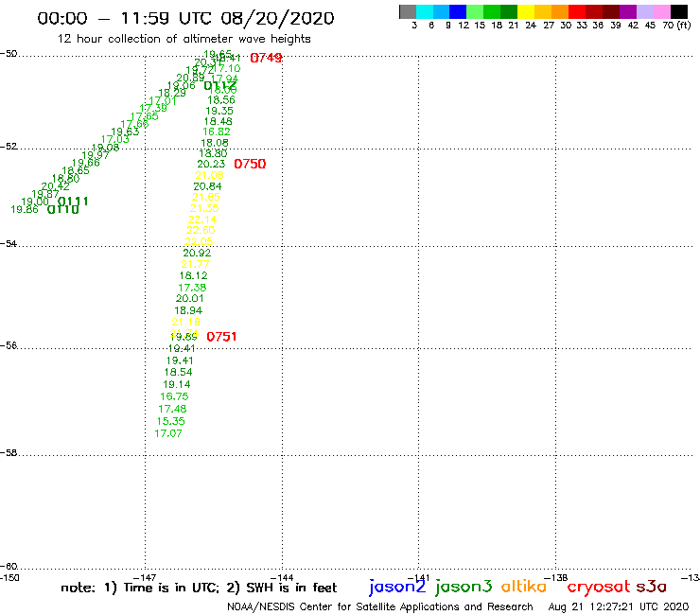This screenshot has width=700, height=615.
Task: Click the wave height value 18.56
Action: pyautogui.click(x=221, y=100)
